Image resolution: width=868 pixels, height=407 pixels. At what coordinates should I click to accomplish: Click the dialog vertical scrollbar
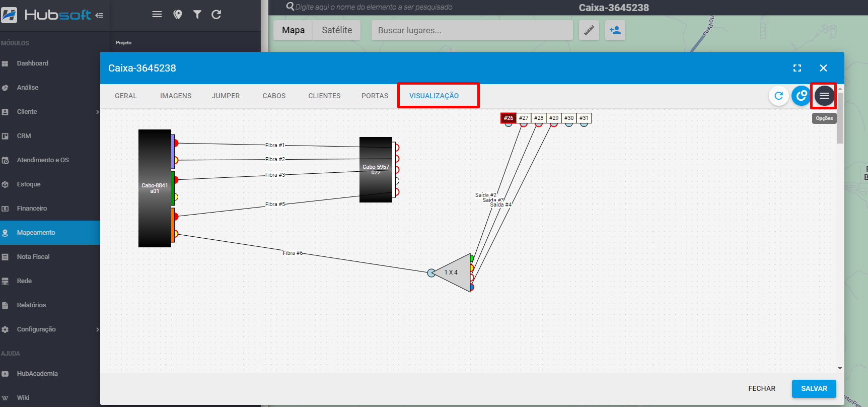tap(840, 118)
